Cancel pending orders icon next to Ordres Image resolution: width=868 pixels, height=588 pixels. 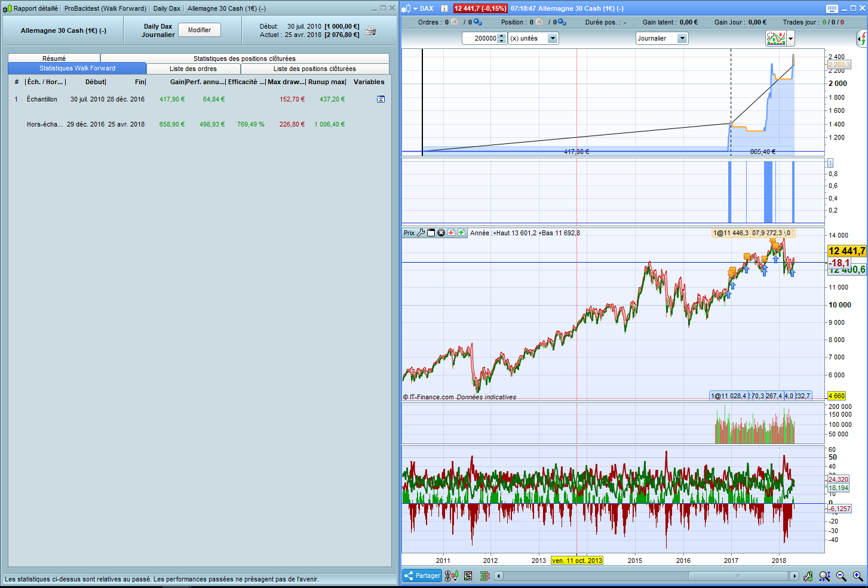[x=455, y=22]
